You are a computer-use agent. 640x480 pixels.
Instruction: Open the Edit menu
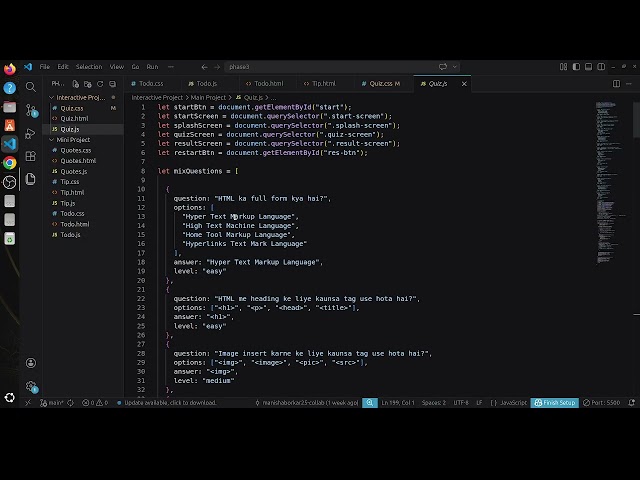click(x=63, y=67)
